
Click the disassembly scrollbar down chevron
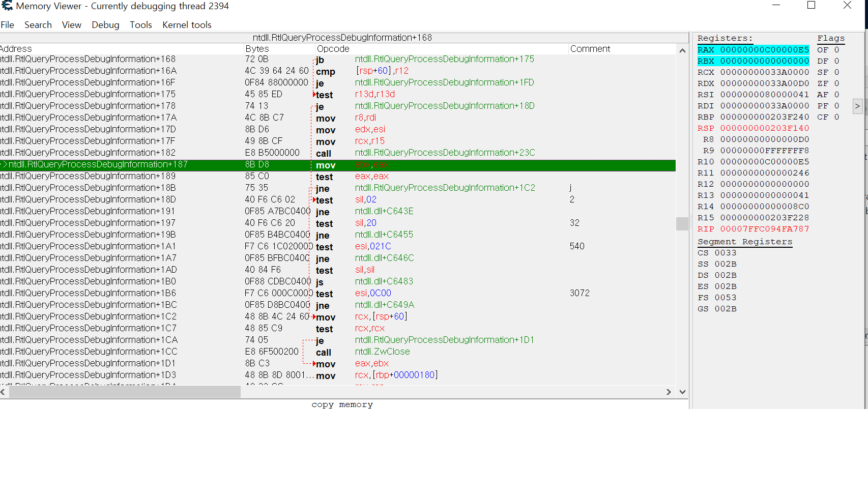tap(682, 392)
